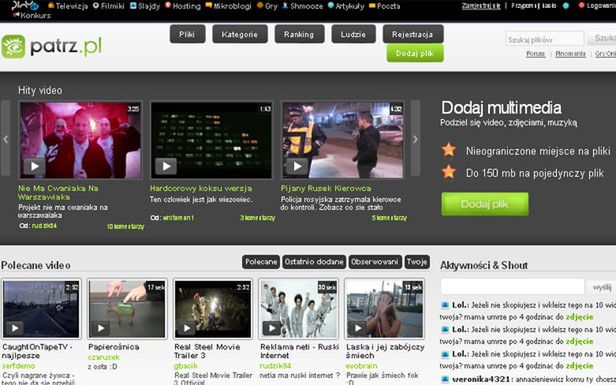Open the Televizja link in top bar
Viewport: 616px width, 385px height.
(x=72, y=6)
